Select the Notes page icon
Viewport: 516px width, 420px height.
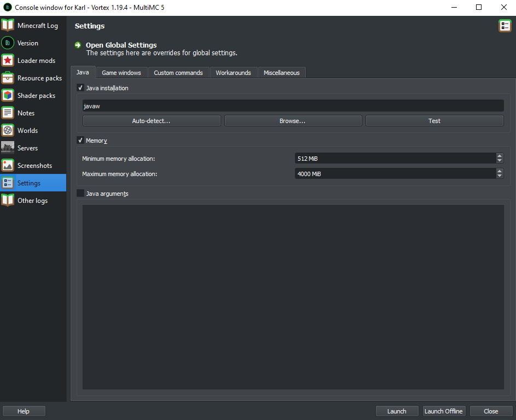pyautogui.click(x=8, y=113)
